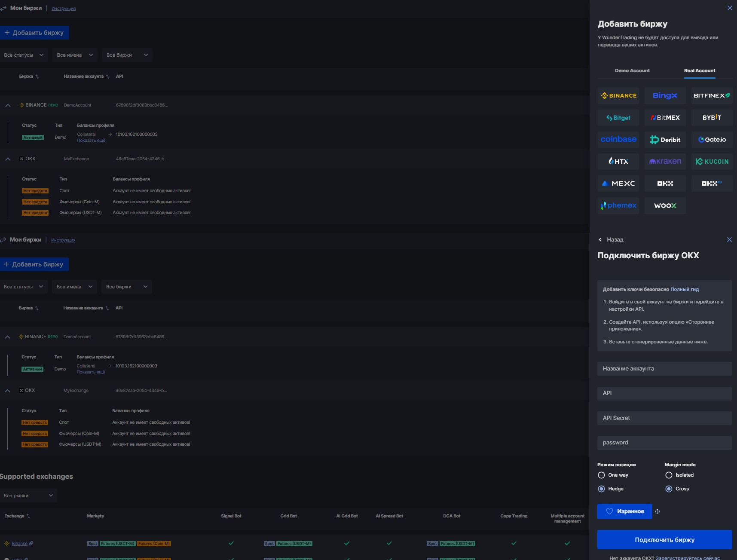
Task: Open the Полный гид link
Action: tap(685, 289)
